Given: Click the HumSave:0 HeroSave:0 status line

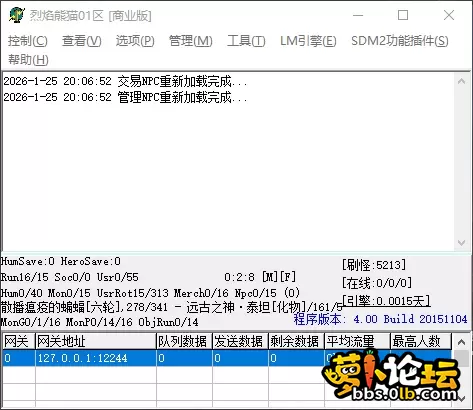Looking at the screenshot, I should [61, 261].
